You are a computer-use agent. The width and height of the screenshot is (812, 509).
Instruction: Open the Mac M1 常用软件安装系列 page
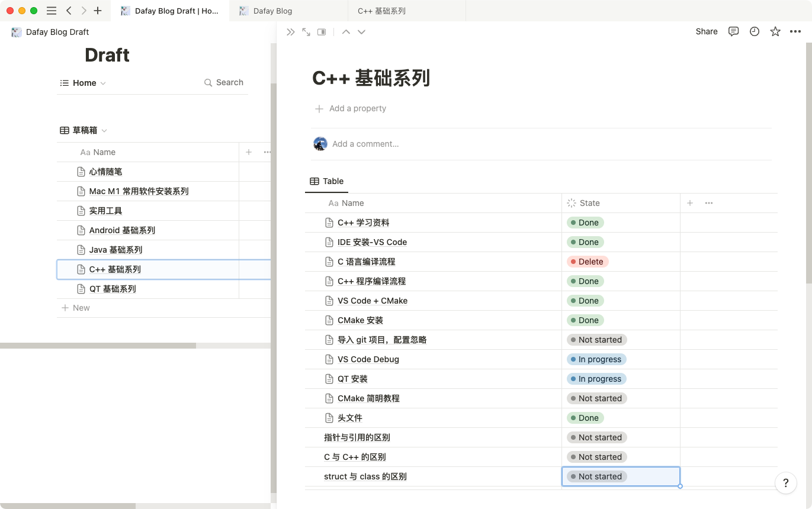coord(139,191)
